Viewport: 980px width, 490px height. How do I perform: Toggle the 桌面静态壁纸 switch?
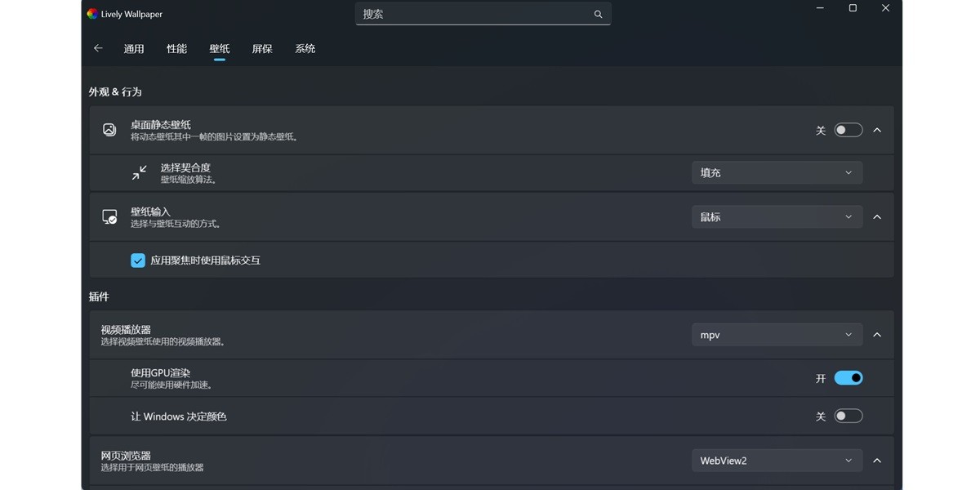848,130
